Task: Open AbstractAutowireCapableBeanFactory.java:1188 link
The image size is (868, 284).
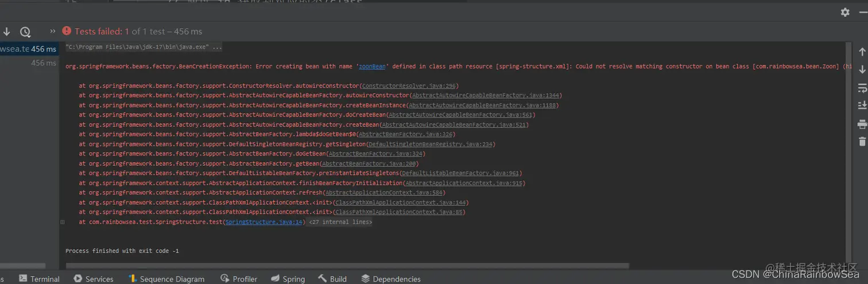Action: point(482,105)
